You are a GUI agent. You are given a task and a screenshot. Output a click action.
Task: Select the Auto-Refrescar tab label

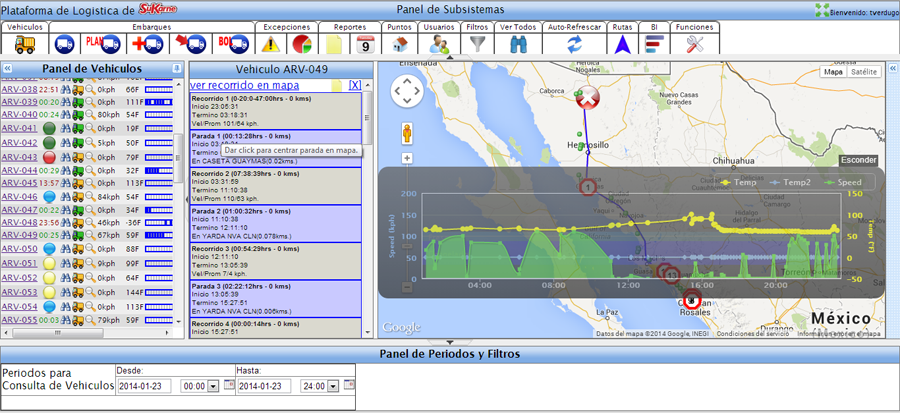575,27
